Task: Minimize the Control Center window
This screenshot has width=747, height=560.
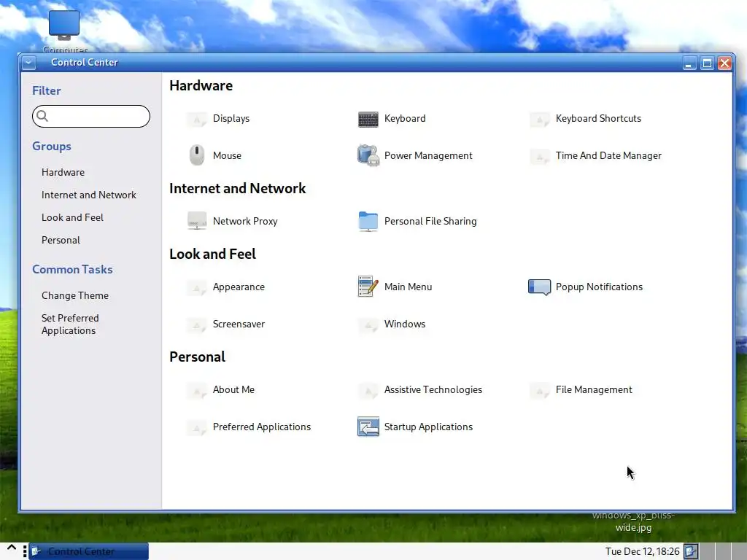Action: (689, 63)
